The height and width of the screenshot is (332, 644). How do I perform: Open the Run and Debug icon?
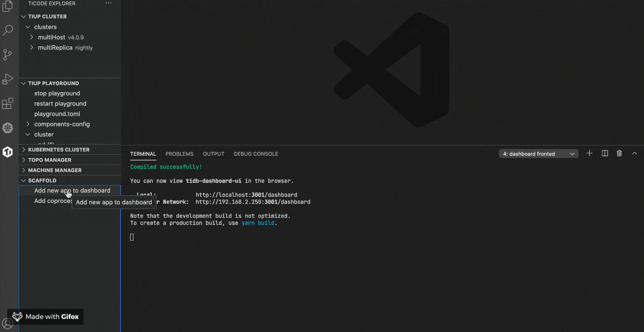(x=8, y=79)
